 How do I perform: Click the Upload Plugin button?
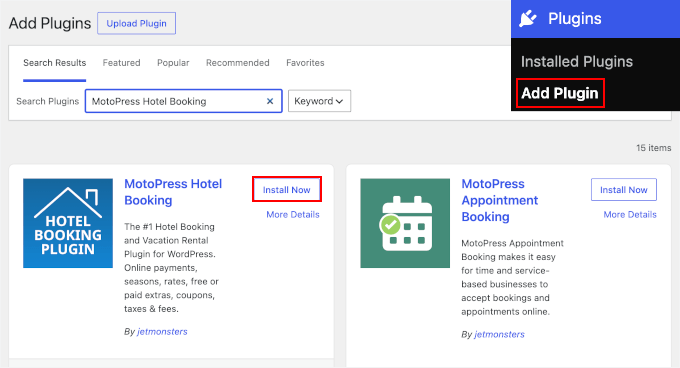tap(137, 23)
